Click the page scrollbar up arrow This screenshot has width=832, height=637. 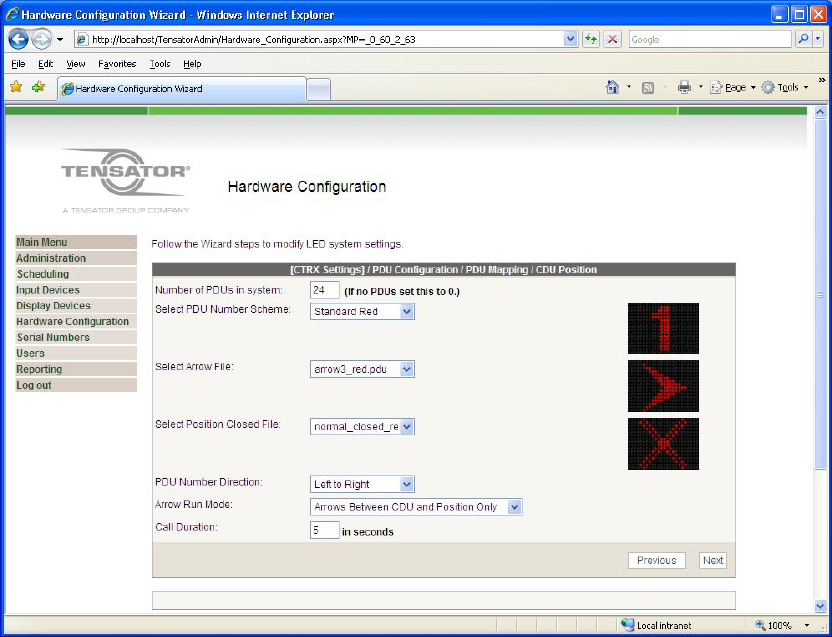point(820,113)
